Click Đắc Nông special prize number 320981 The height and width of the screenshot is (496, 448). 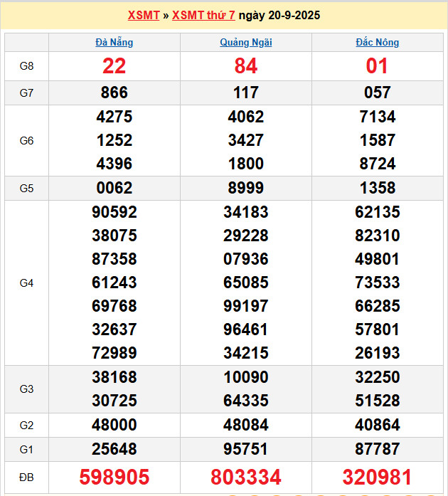[x=377, y=477]
